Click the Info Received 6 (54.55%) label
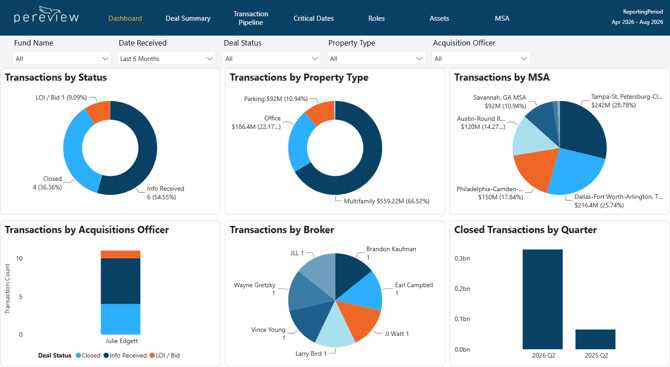670x367 pixels. click(x=165, y=193)
